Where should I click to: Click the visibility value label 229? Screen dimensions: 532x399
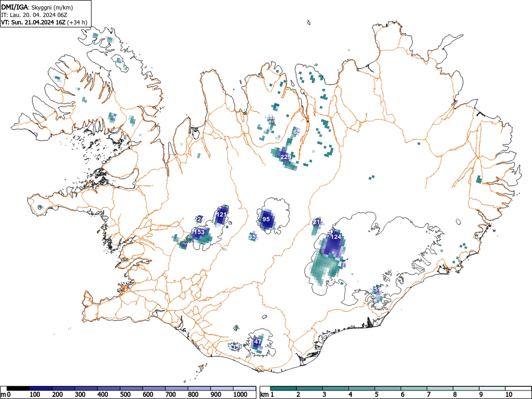pos(286,157)
